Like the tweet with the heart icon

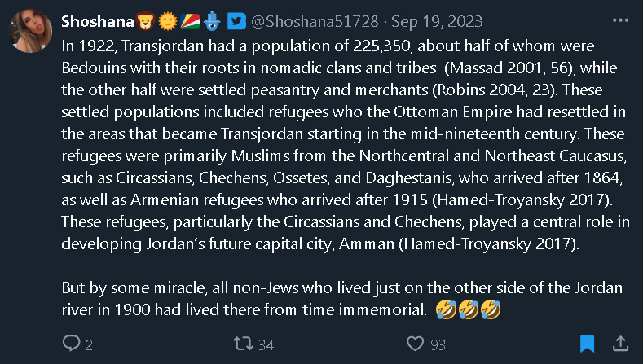415,344
